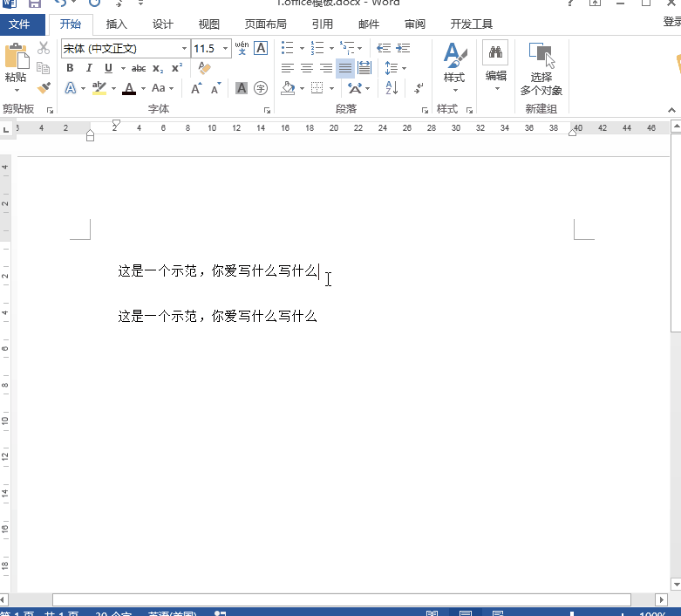The width and height of the screenshot is (681, 616).
Task: Click the increase indent icon
Action: click(x=402, y=48)
